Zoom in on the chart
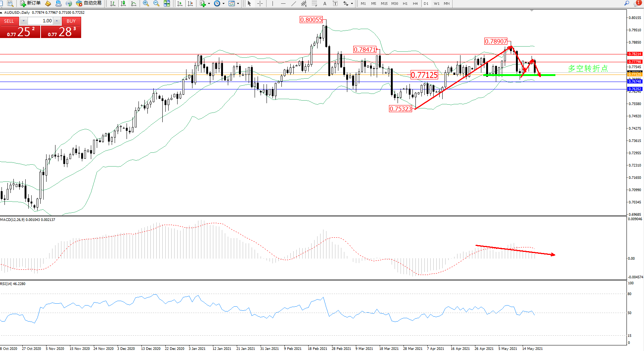The width and height of the screenshot is (644, 351). coord(146,3)
